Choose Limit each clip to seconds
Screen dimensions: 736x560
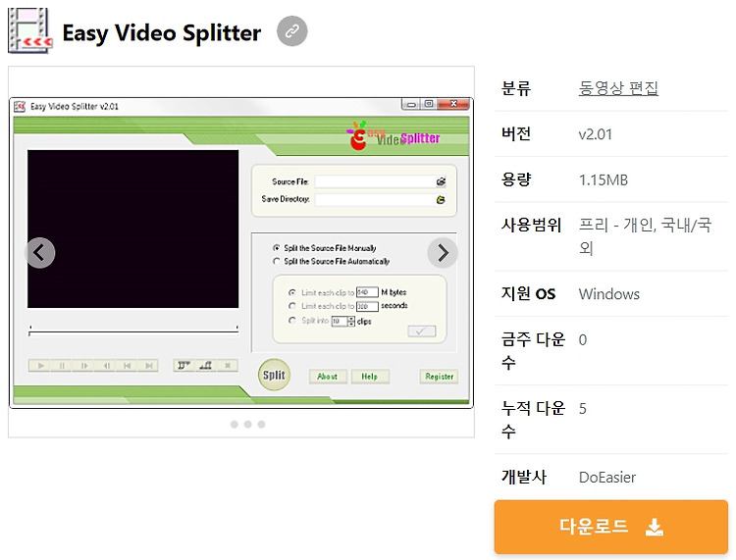click(x=292, y=306)
